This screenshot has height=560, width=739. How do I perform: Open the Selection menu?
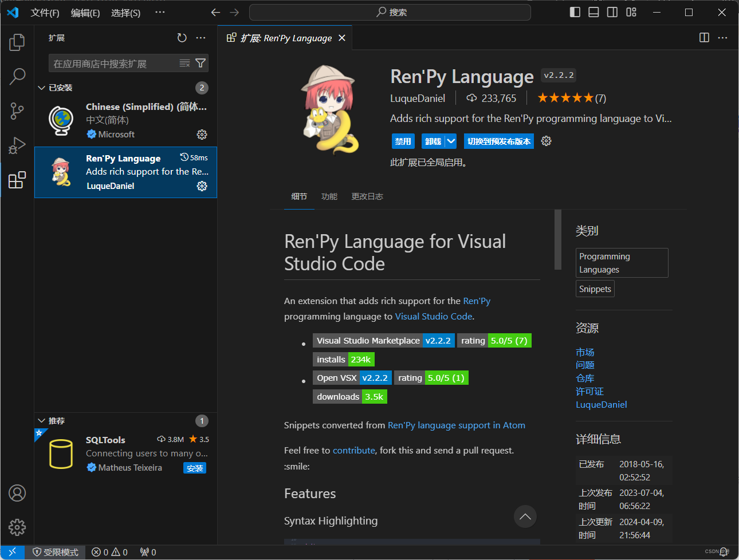click(x=125, y=13)
